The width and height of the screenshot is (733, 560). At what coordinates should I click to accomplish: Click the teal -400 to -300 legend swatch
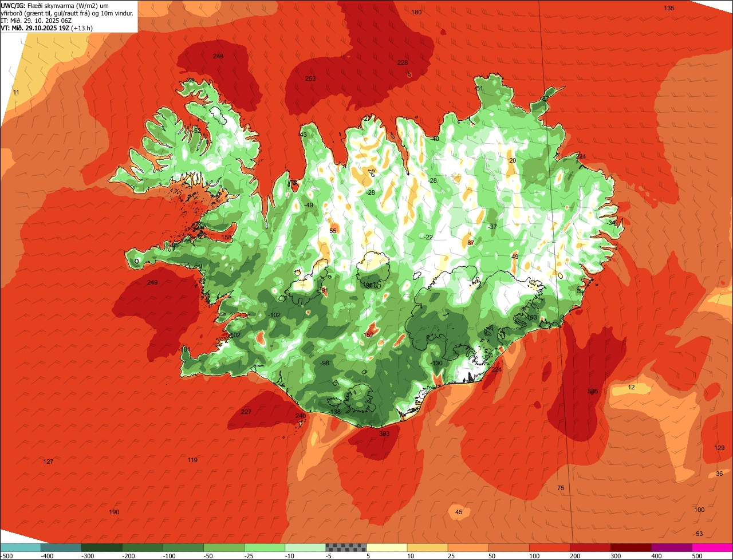[61, 547]
